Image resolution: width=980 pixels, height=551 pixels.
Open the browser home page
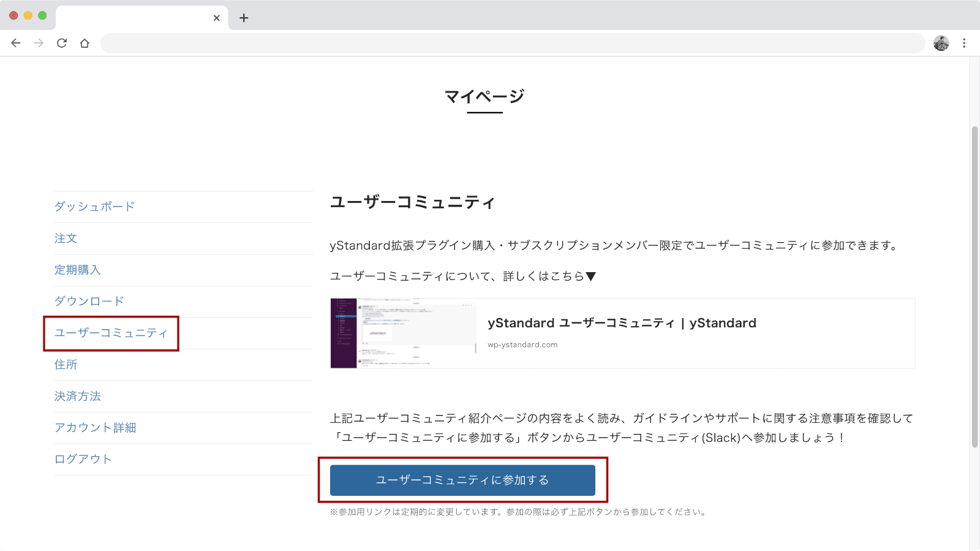pos(85,43)
